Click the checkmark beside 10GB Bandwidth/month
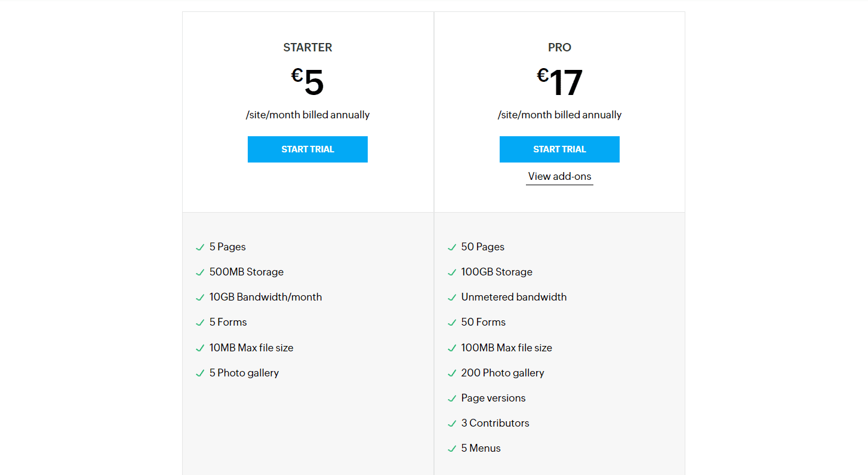The height and width of the screenshot is (475, 868). tap(200, 297)
